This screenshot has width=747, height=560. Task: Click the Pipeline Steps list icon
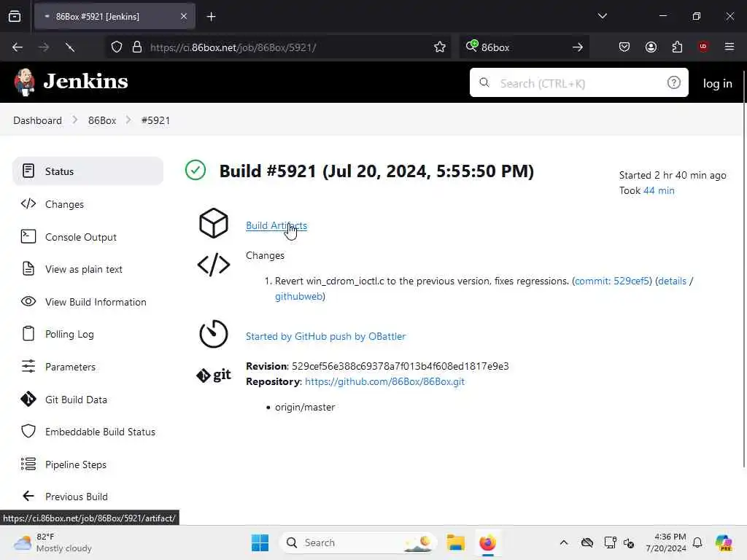point(28,464)
